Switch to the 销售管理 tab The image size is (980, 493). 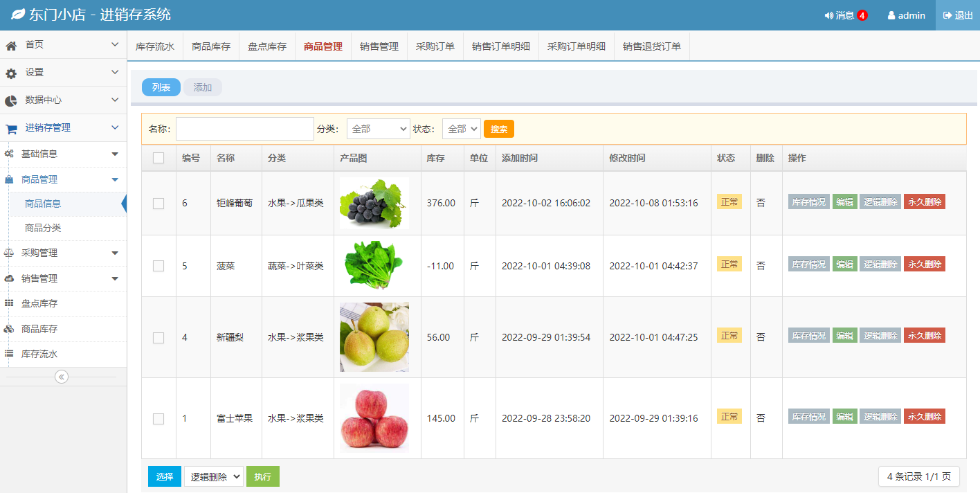379,46
